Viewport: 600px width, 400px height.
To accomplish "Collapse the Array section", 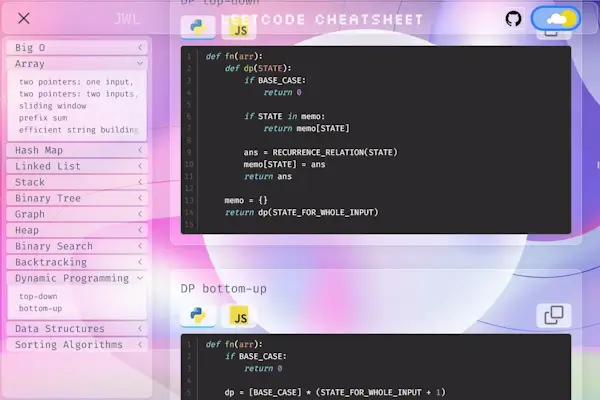I will (x=77, y=63).
